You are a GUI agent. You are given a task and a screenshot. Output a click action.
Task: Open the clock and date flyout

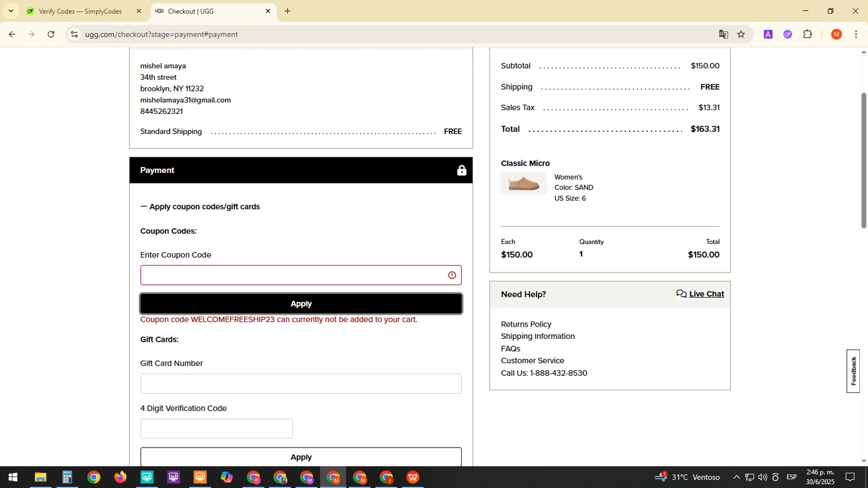tap(821, 478)
